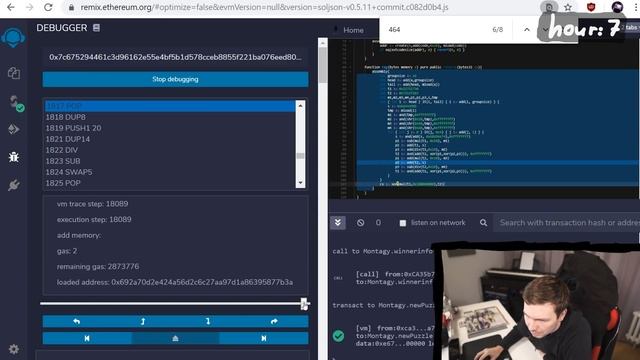Switch to the Home tab
Viewport: 640px width, 360px height.
(x=353, y=30)
